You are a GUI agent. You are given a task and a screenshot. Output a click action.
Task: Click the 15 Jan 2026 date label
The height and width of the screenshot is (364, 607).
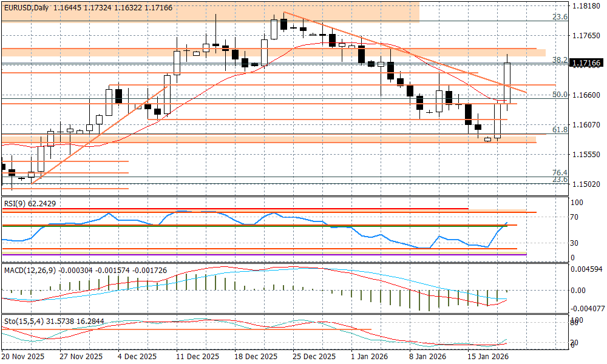coord(486,356)
